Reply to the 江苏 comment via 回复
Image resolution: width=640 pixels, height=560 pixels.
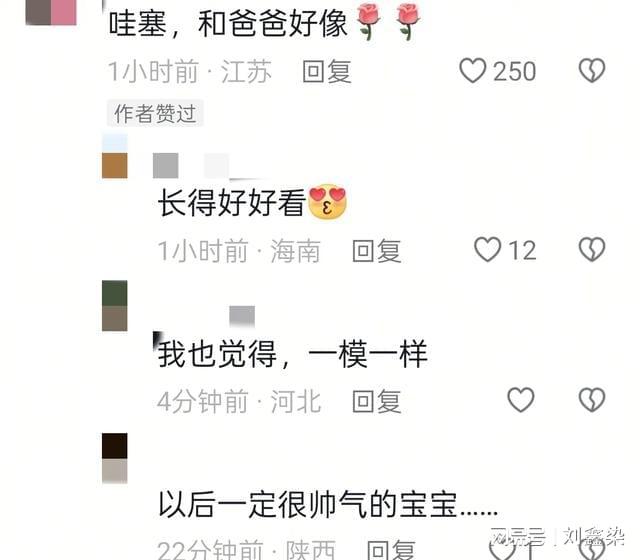[327, 71]
